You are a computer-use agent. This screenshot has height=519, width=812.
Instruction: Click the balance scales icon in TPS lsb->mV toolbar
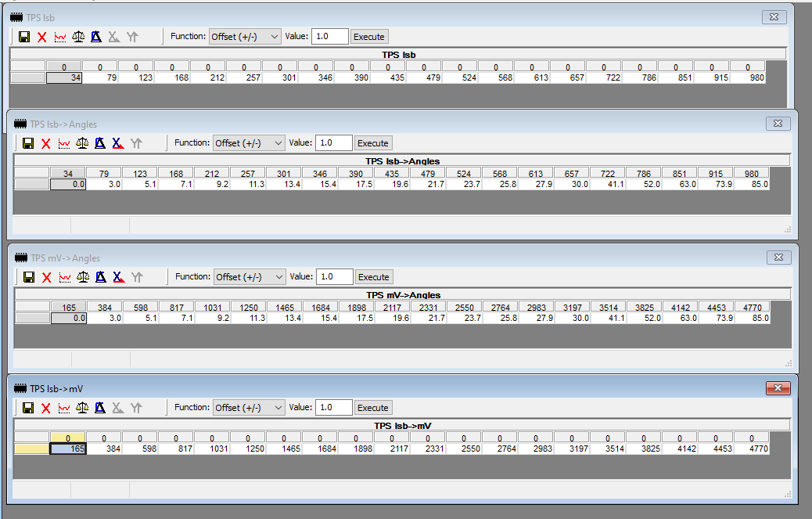click(x=83, y=408)
